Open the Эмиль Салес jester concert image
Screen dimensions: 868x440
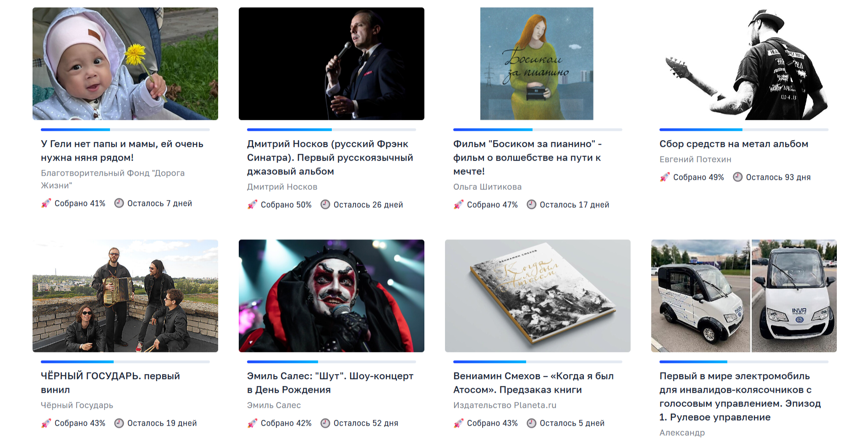(x=331, y=296)
